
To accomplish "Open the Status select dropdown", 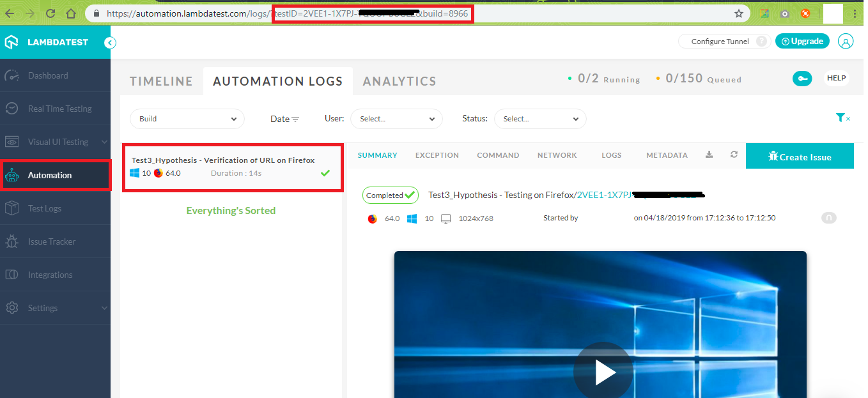I will click(x=539, y=119).
